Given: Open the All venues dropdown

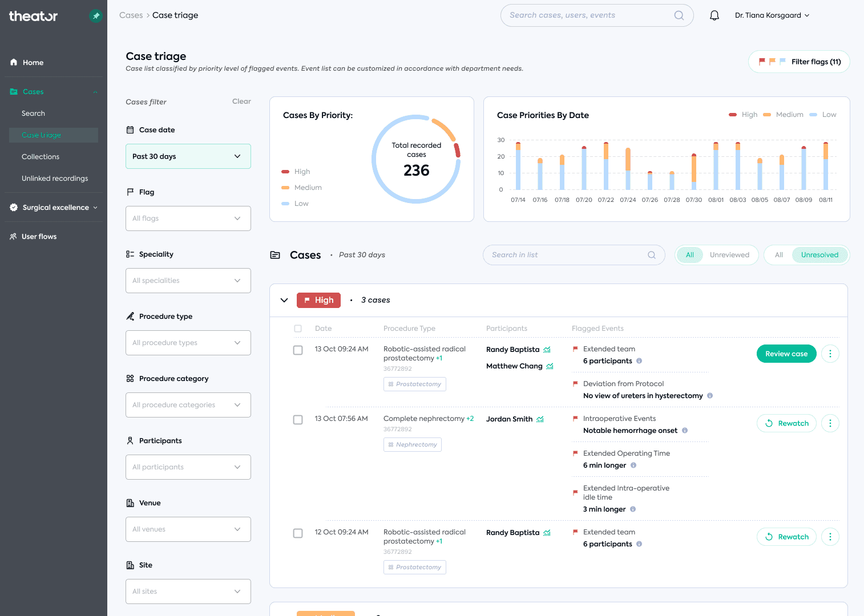Looking at the screenshot, I should click(x=188, y=529).
